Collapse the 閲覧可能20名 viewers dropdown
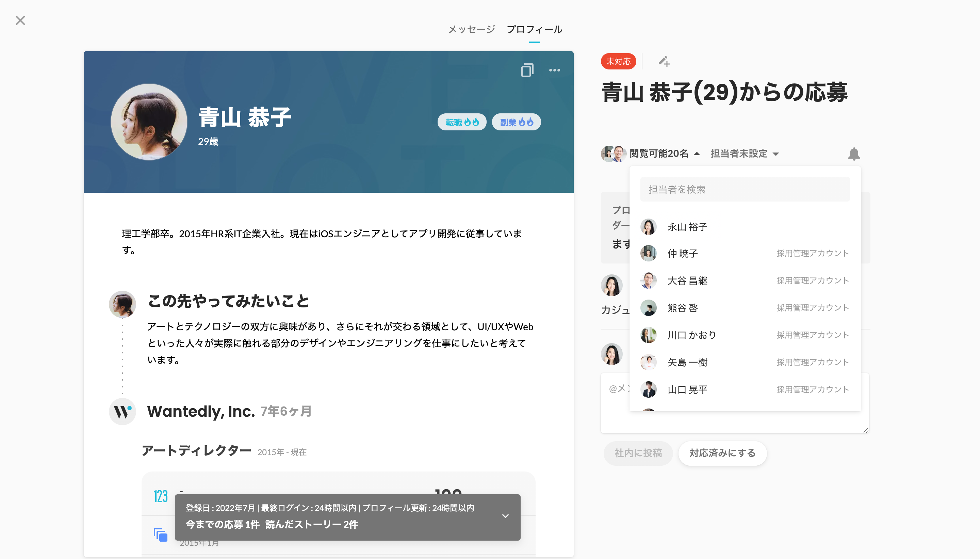 pos(665,154)
